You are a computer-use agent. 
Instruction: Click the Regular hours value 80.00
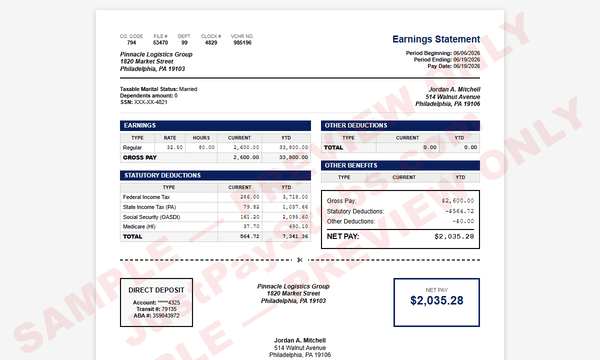coord(207,147)
